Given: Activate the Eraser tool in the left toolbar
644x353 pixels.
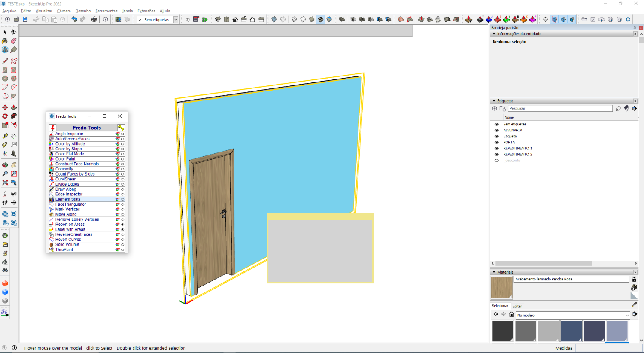Looking at the screenshot, I should tap(12, 40).
